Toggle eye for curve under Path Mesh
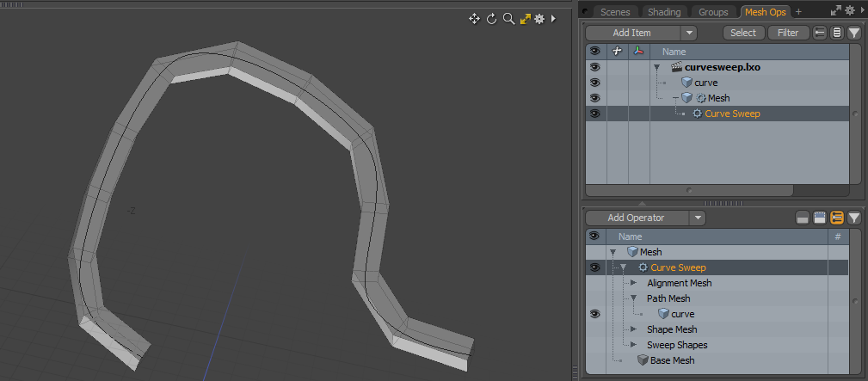This screenshot has height=381, width=868. tap(594, 314)
